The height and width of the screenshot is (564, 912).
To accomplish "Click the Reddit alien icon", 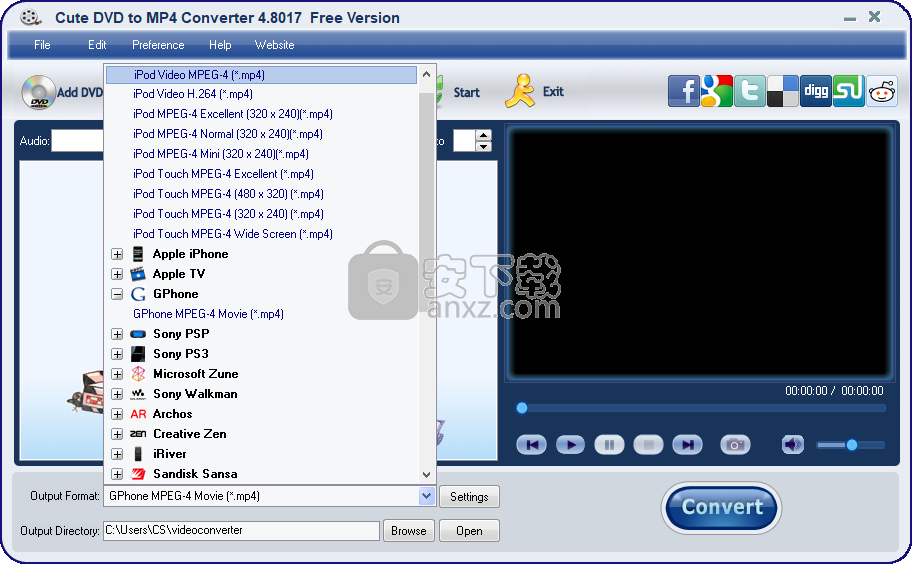I will [x=882, y=91].
